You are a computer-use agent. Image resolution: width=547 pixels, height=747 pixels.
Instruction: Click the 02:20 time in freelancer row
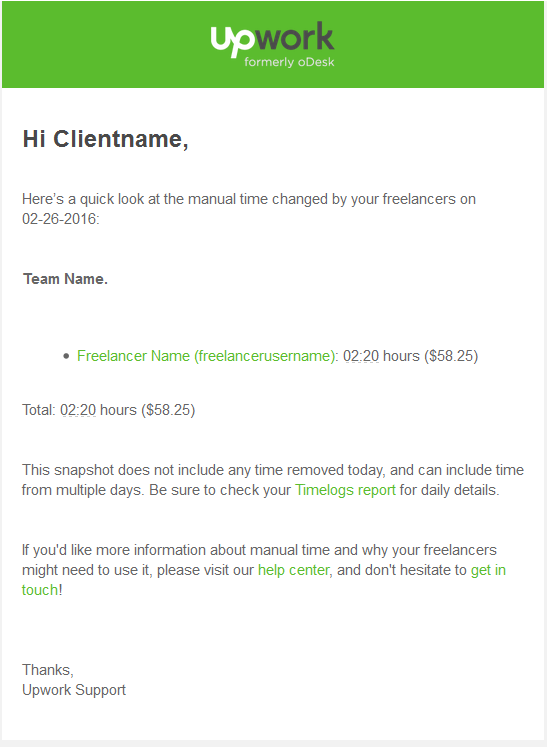(361, 356)
